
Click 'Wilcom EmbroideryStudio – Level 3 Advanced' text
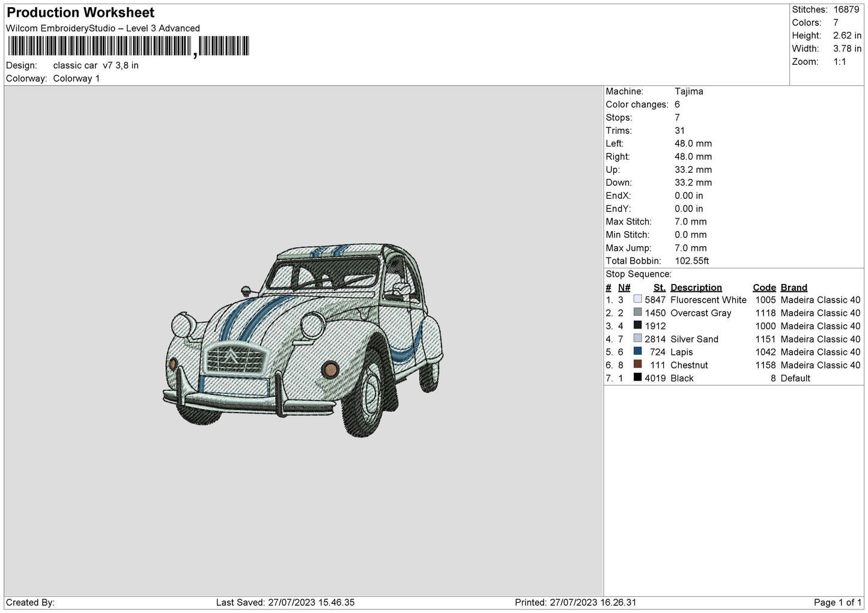[x=103, y=28]
